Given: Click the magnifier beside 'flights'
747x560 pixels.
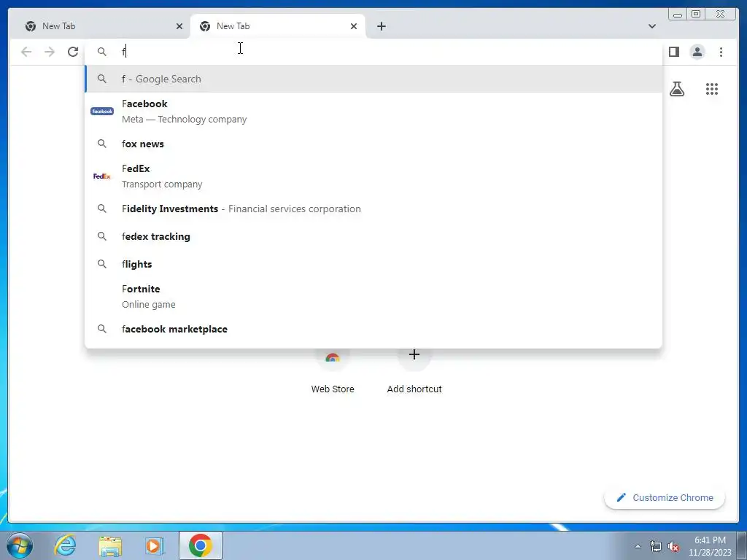Looking at the screenshot, I should pos(102,264).
